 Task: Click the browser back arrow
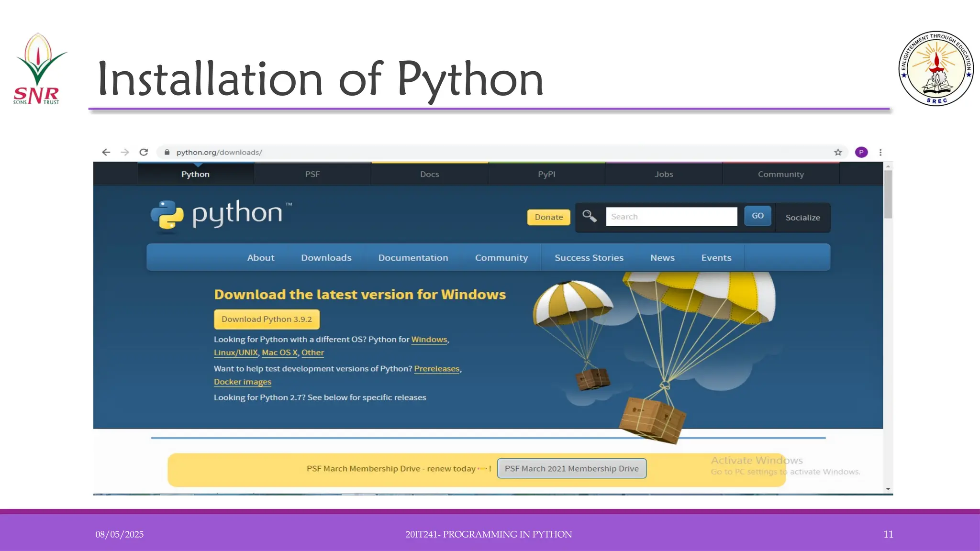click(x=106, y=152)
